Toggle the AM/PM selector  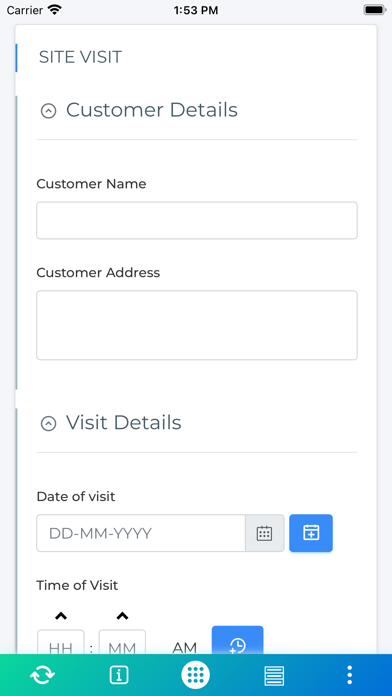coord(184,648)
